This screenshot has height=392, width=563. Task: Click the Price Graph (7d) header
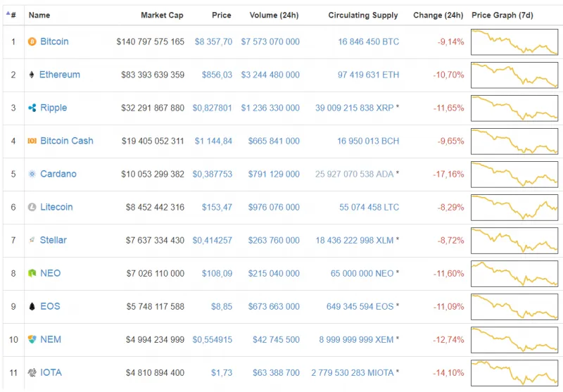point(502,15)
